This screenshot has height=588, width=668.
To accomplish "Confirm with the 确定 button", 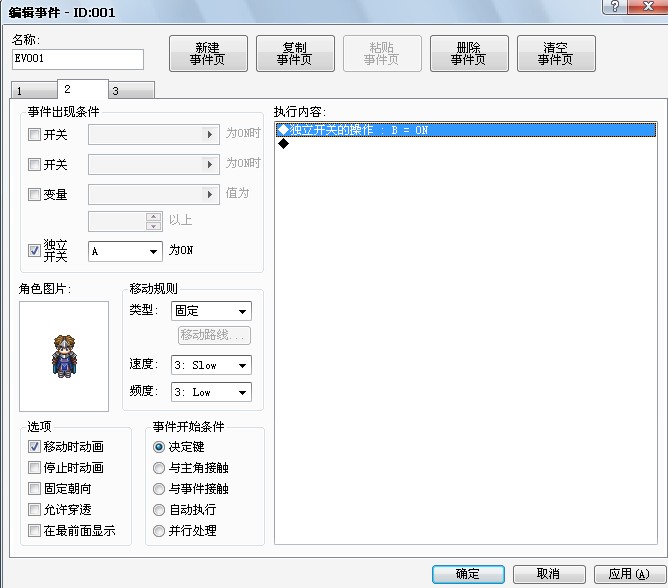I will (468, 574).
